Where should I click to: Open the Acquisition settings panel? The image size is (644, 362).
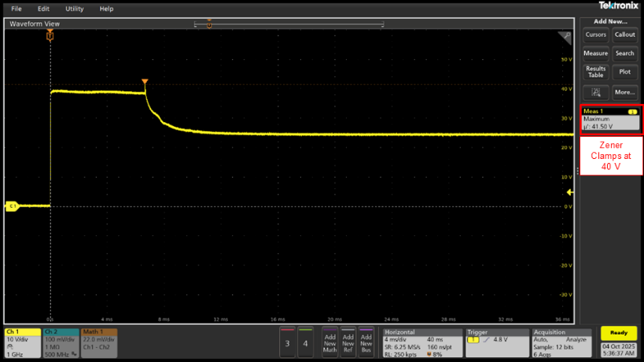coord(560,343)
